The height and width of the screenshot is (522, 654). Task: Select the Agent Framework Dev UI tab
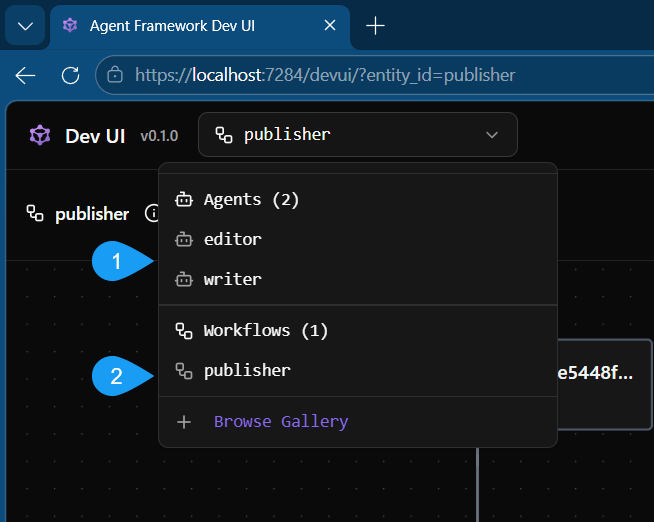point(200,26)
